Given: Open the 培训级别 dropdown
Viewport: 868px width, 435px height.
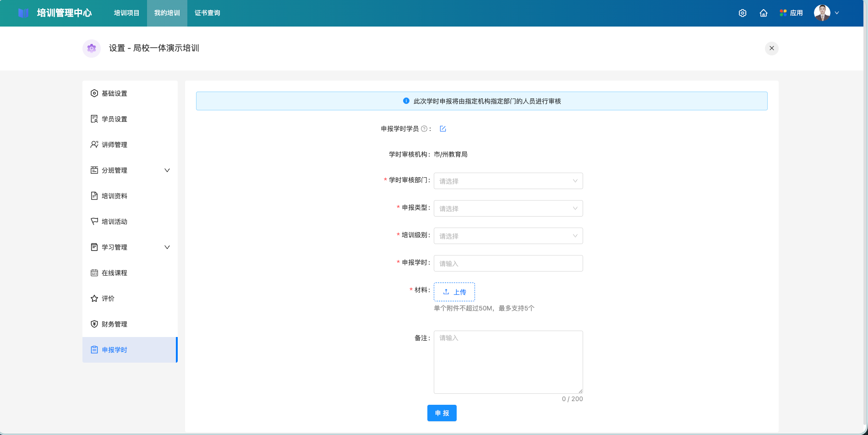Looking at the screenshot, I should 508,236.
